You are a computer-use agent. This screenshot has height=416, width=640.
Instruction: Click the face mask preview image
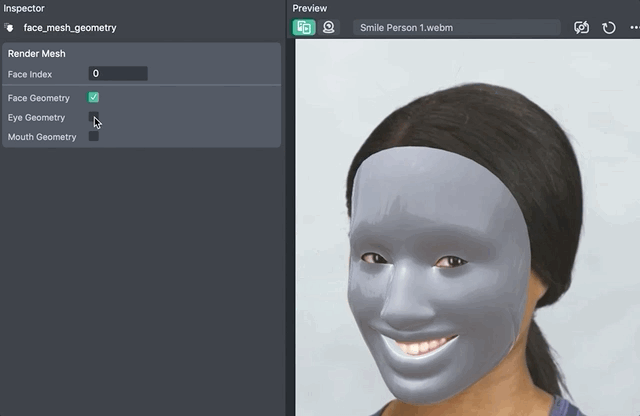pos(467,227)
